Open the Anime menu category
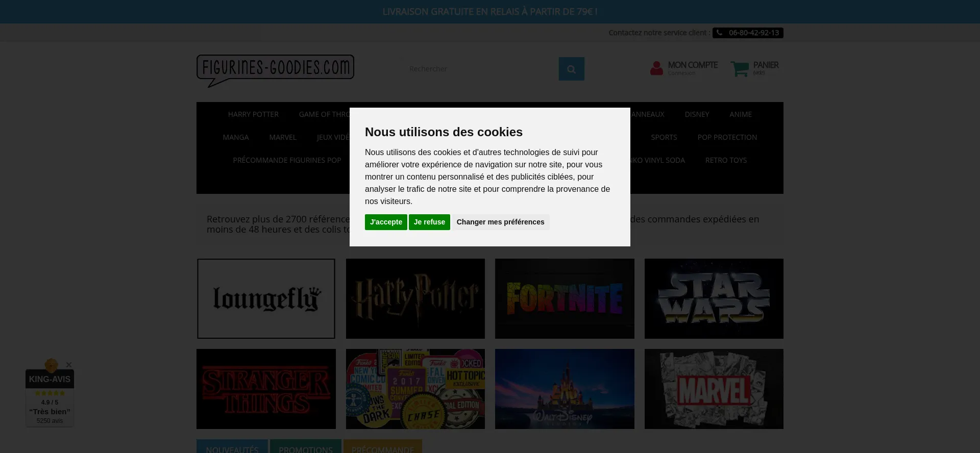 [x=740, y=114]
